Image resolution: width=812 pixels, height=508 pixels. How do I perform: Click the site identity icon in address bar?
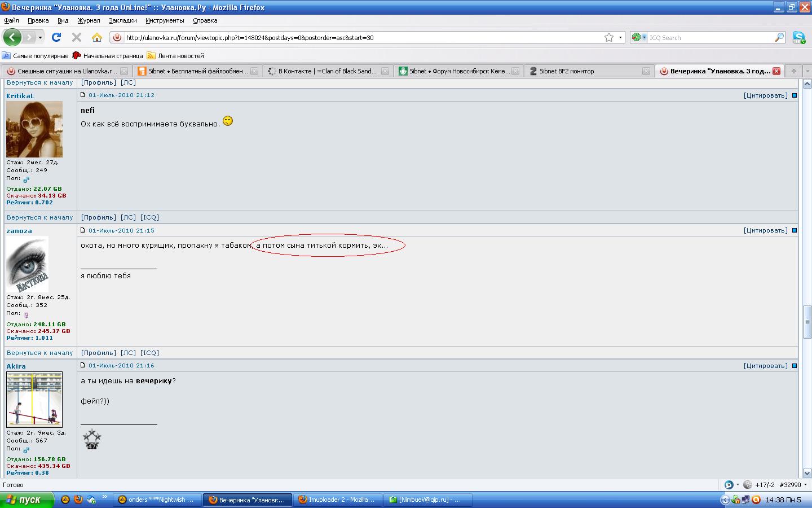(117, 37)
